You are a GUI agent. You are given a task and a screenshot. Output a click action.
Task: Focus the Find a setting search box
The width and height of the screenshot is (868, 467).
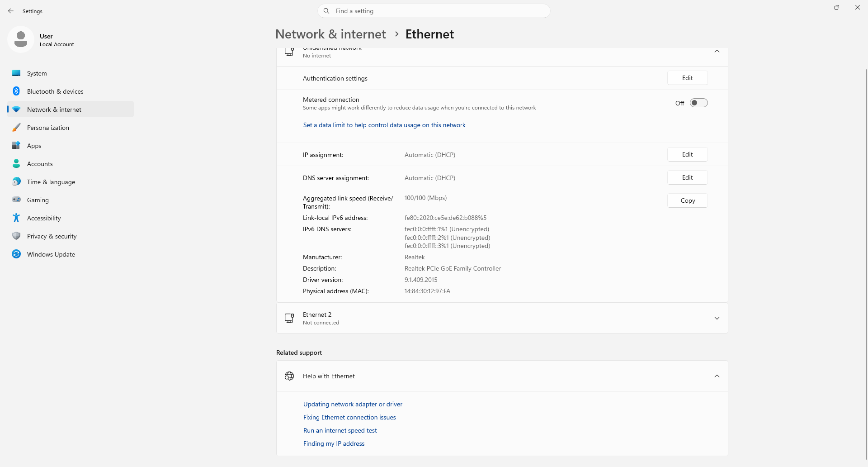coord(434,11)
